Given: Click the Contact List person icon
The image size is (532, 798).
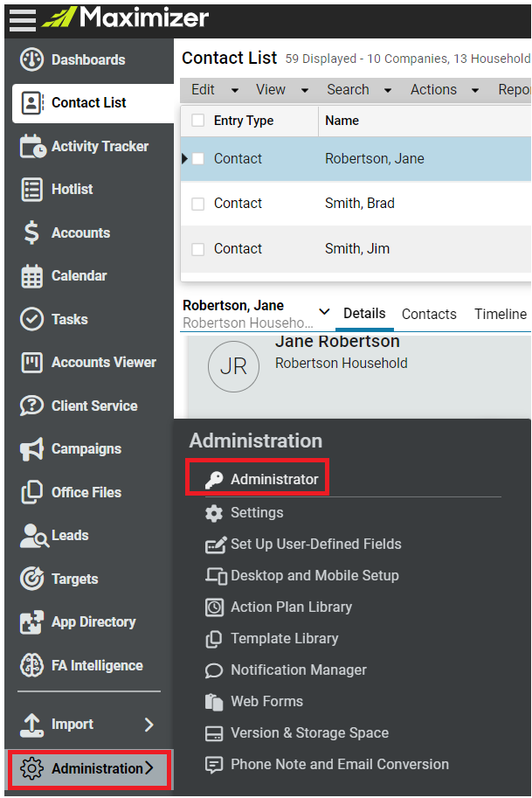Looking at the screenshot, I should [x=32, y=103].
